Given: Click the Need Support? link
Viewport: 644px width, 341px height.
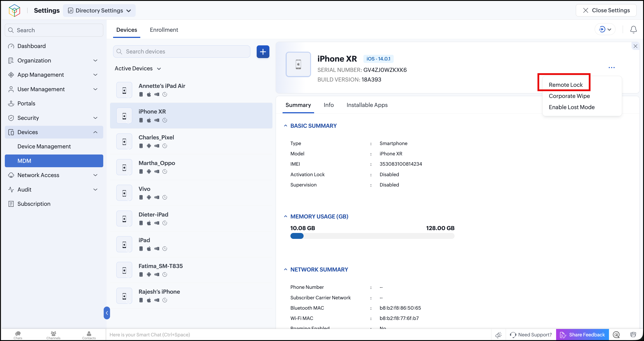Looking at the screenshot, I should pos(535,335).
